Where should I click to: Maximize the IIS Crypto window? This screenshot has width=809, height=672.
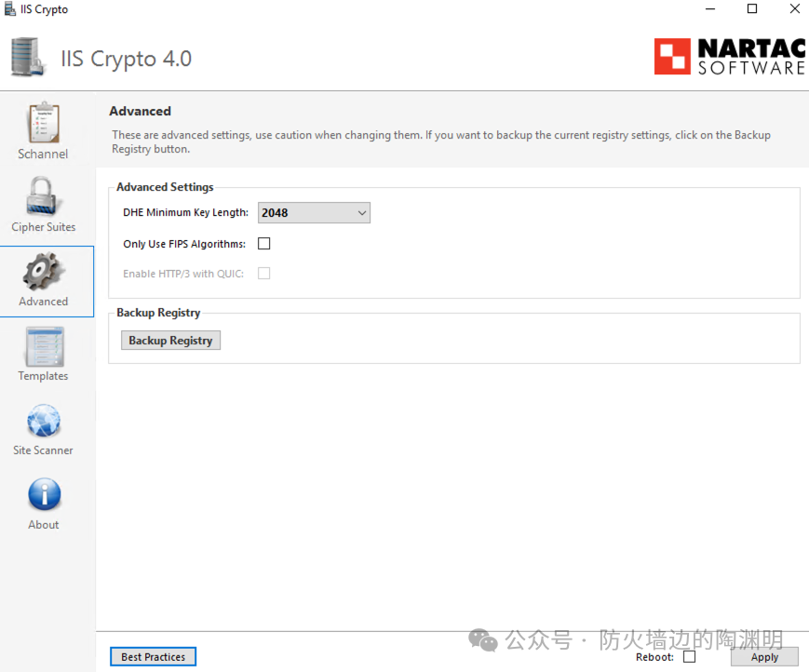point(752,9)
